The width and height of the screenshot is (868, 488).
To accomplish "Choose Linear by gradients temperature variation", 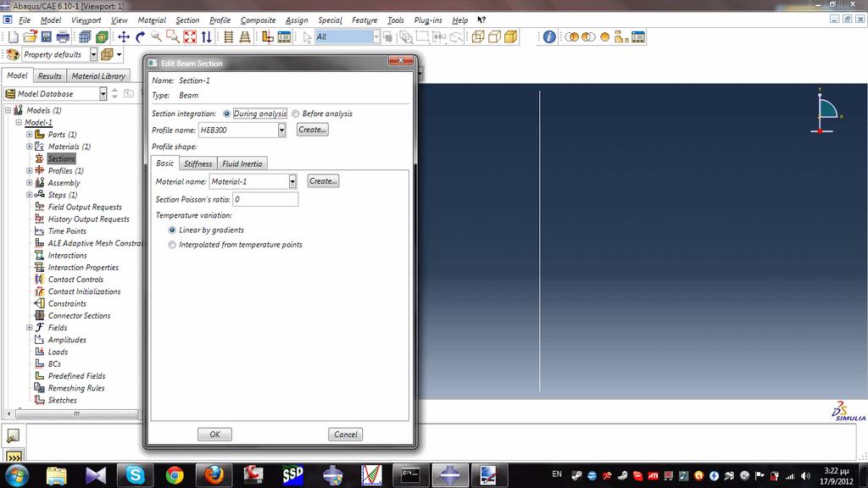I will click(172, 230).
